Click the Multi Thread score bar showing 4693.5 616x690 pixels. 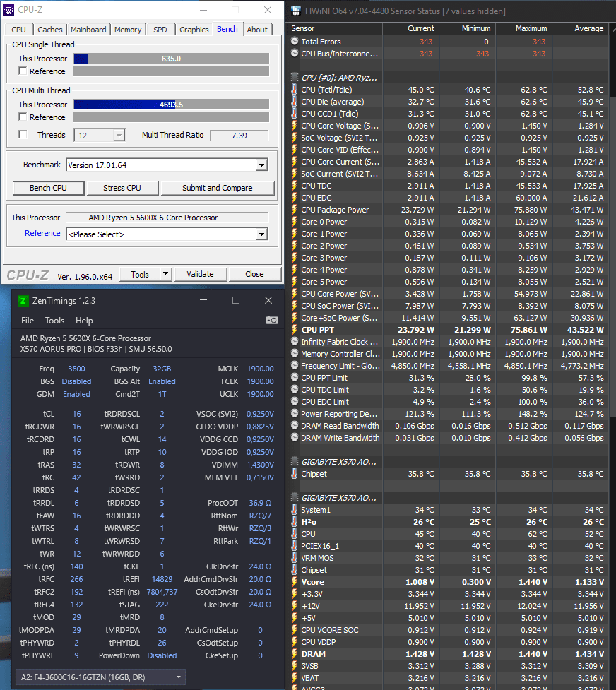click(x=171, y=105)
